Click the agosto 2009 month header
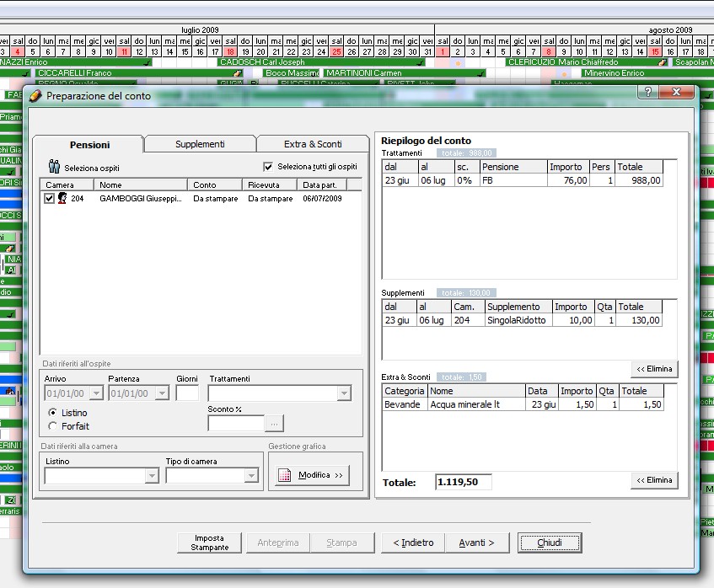The width and height of the screenshot is (714, 588). tap(670, 30)
